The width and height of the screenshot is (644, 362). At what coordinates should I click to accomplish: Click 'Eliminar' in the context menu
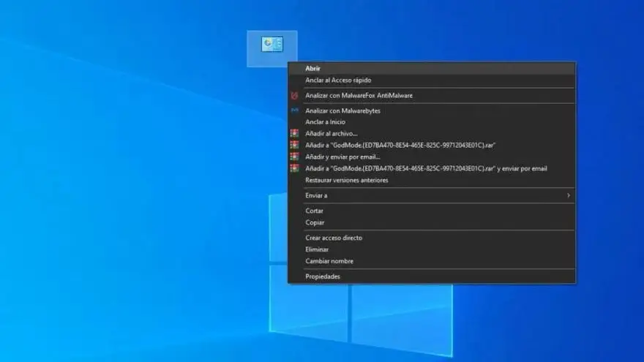(432, 249)
